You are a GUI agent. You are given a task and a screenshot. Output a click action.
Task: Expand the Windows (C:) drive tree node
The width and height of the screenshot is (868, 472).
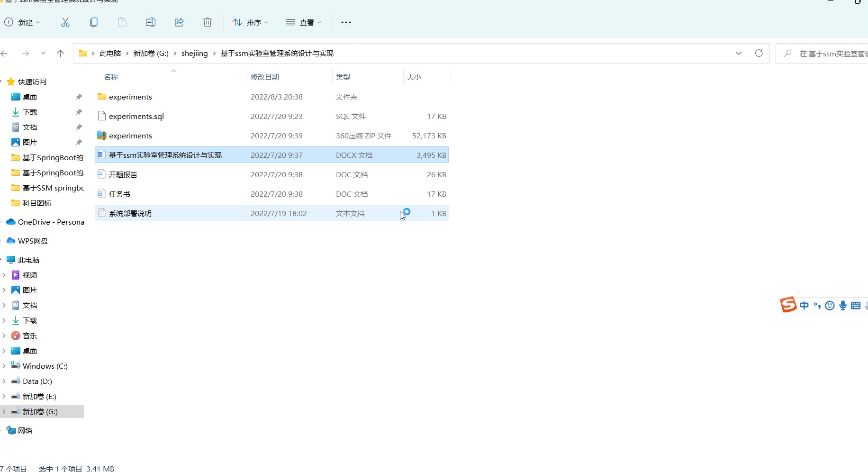[4, 366]
